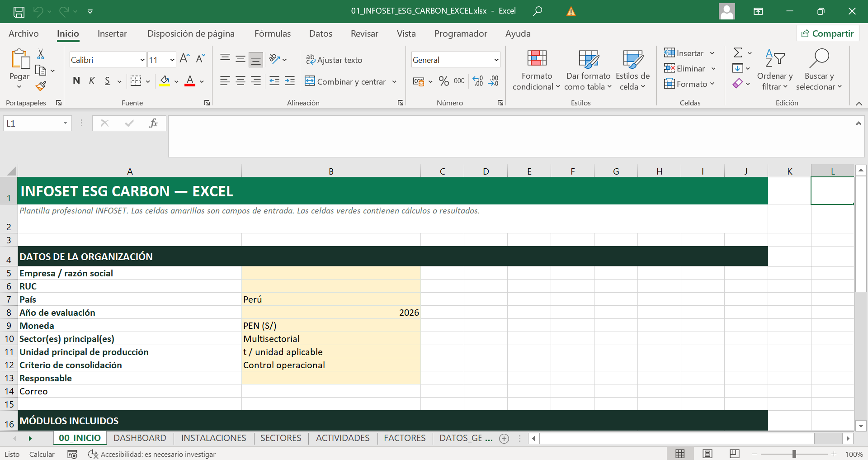
Task: Toggle right horizontal alignment
Action: pyautogui.click(x=256, y=81)
